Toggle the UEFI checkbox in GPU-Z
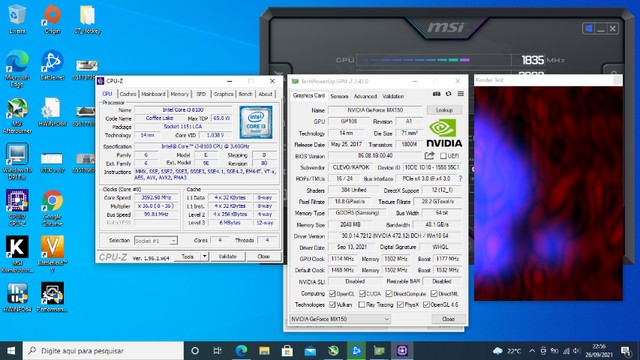The height and width of the screenshot is (360, 640). pyautogui.click(x=443, y=156)
